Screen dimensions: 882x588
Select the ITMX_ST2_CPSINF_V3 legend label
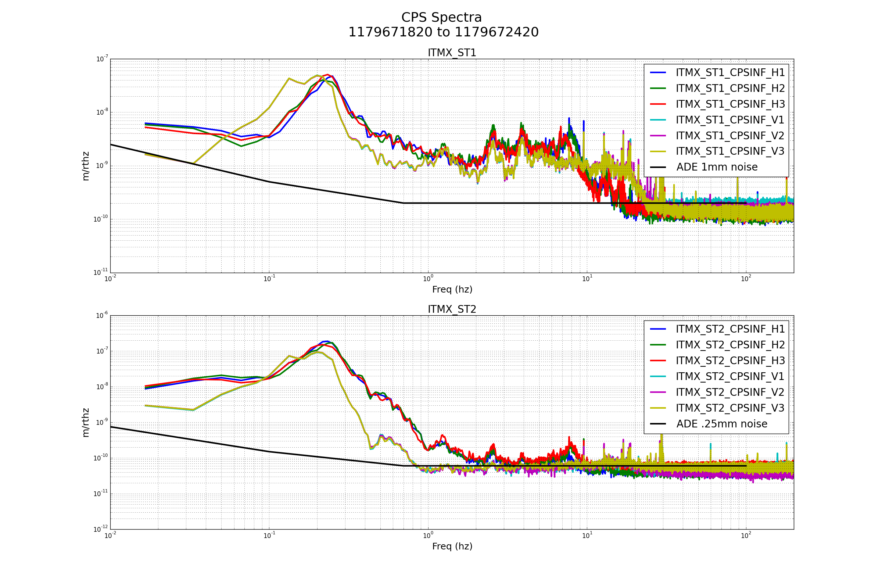(x=730, y=408)
